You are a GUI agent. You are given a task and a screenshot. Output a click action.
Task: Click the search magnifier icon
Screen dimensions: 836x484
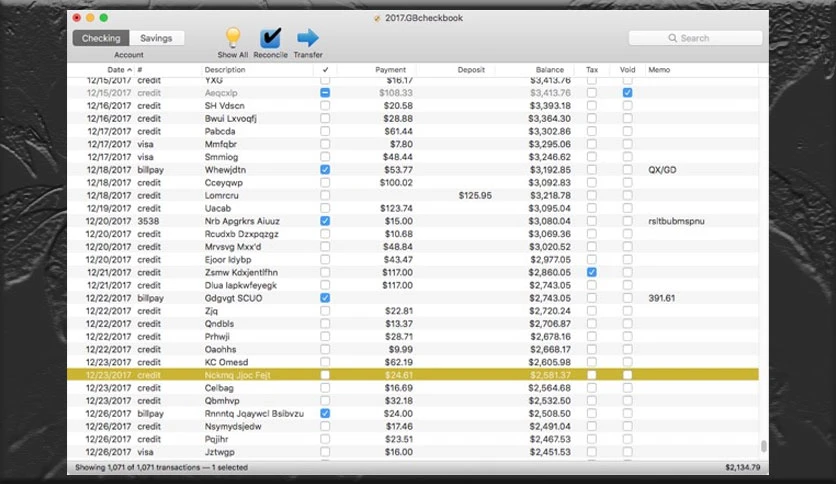pos(673,38)
